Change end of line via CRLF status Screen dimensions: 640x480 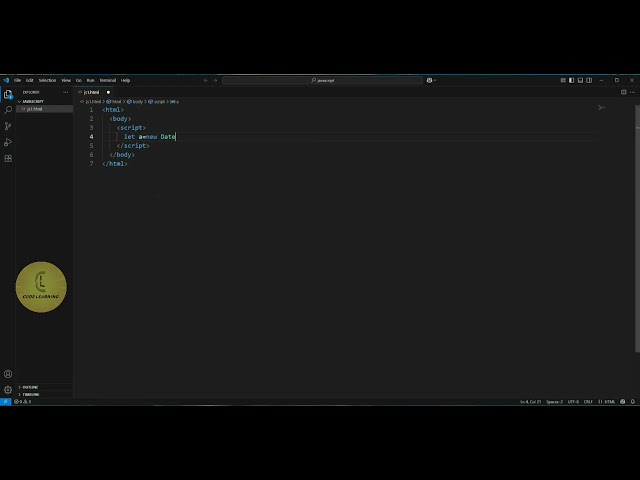588,402
